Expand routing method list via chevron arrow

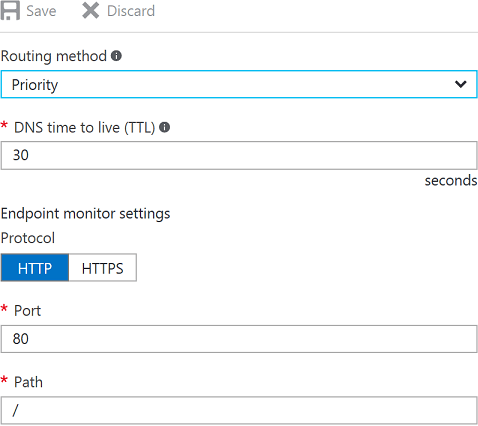coord(460,84)
